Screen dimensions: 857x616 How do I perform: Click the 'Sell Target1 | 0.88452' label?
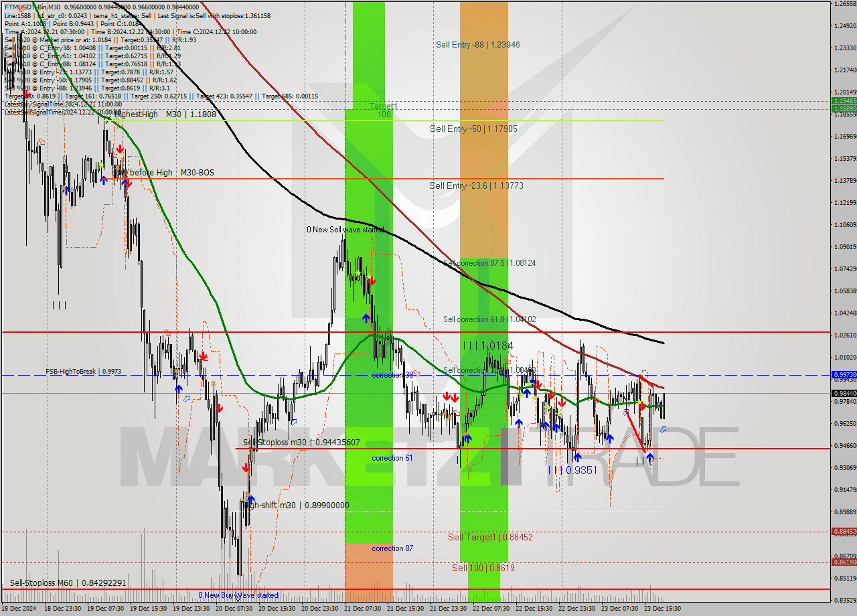pos(490,537)
